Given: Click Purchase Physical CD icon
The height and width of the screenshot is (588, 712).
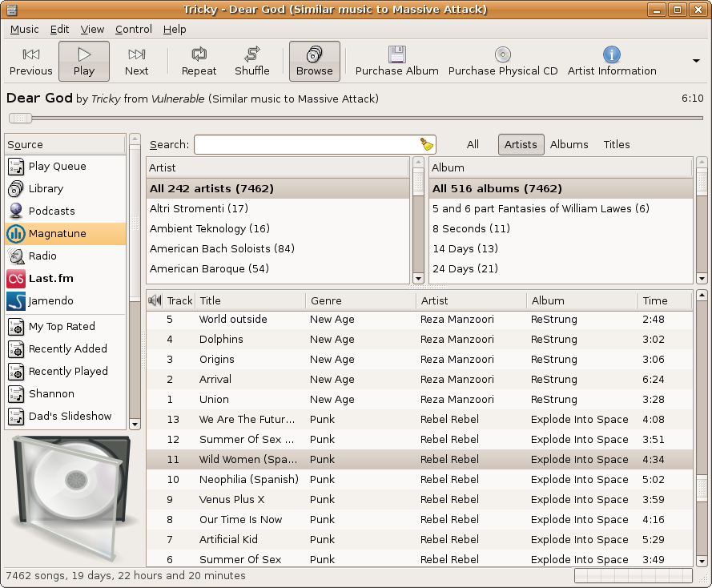Looking at the screenshot, I should 503,54.
